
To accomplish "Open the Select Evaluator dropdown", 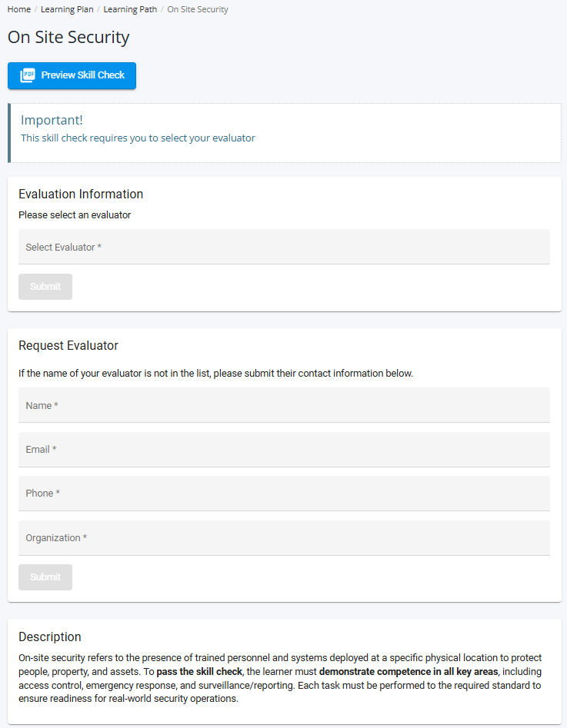I will [x=284, y=247].
